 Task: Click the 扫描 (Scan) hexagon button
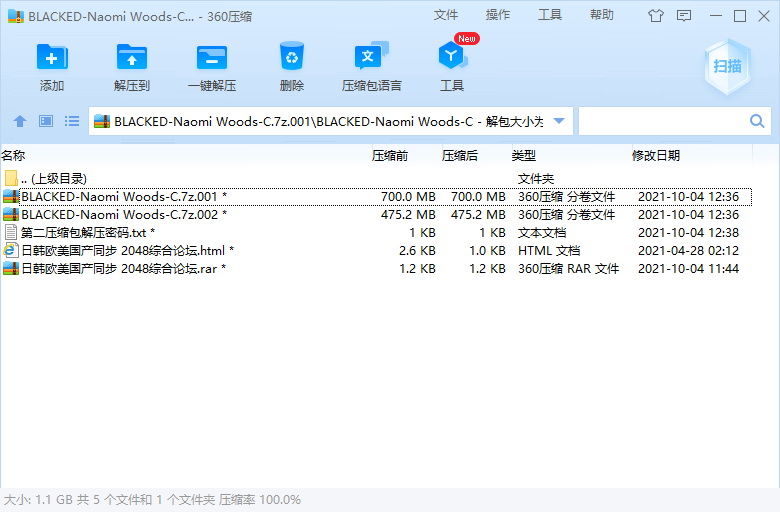(727, 66)
